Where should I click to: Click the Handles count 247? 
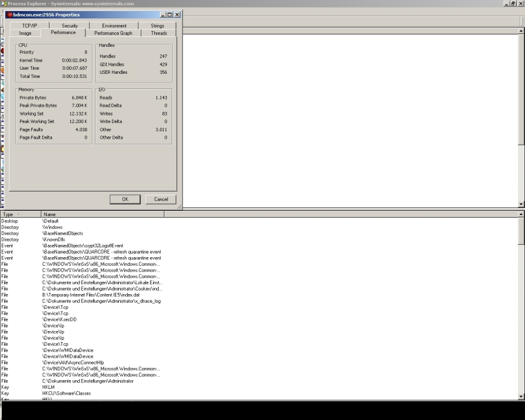[x=163, y=56]
